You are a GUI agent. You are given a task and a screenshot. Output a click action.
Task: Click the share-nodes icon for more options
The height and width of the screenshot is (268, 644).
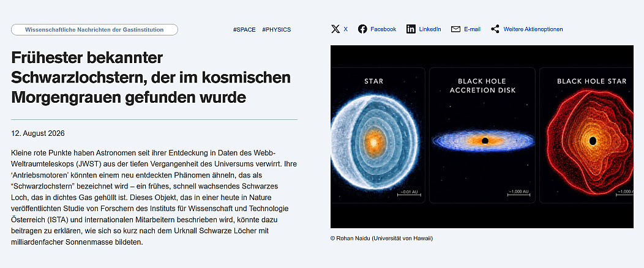pos(495,29)
